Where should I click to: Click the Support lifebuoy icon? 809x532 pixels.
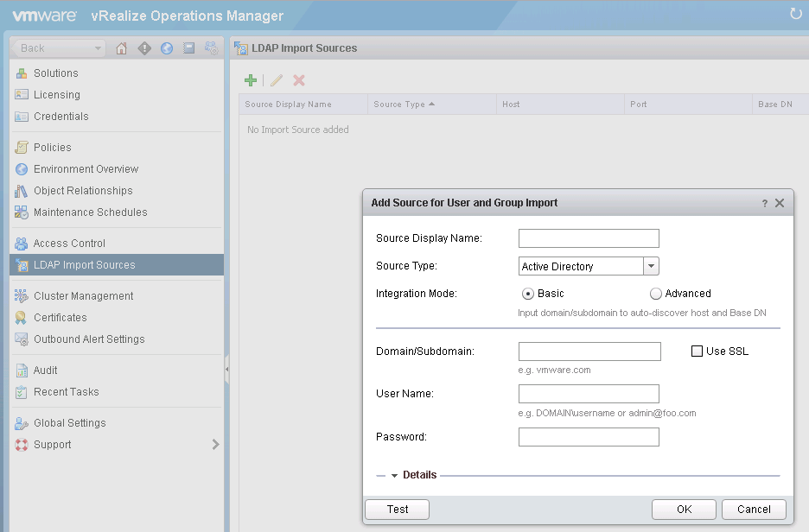click(x=21, y=445)
